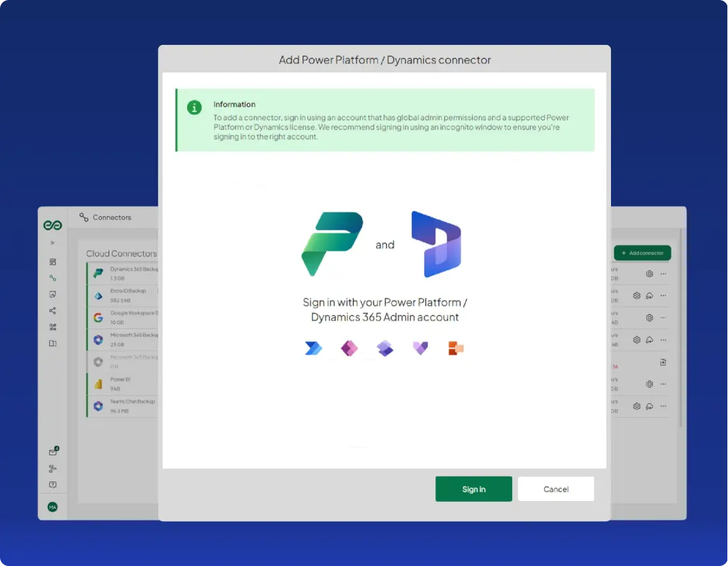The image size is (728, 566).
Task: Click the magenta Power Apps icon
Action: (349, 348)
